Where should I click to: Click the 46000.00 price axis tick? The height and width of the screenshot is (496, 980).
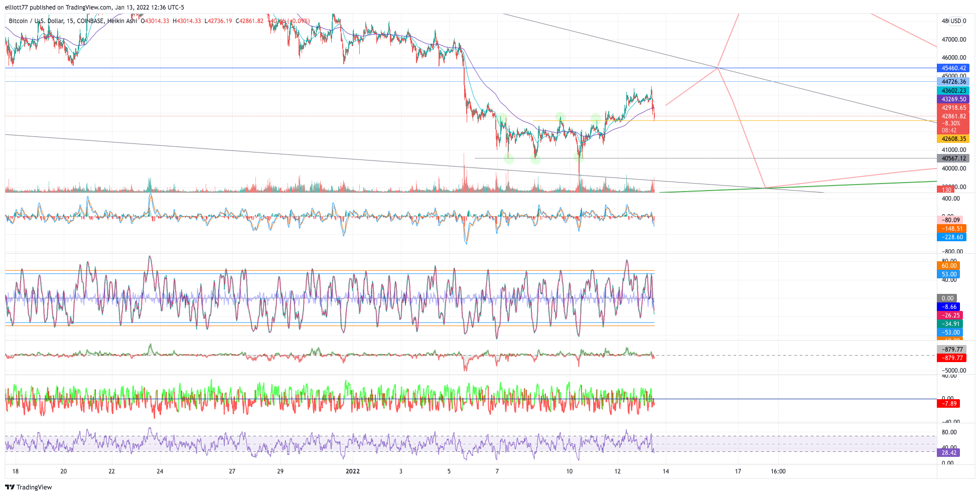click(x=954, y=58)
